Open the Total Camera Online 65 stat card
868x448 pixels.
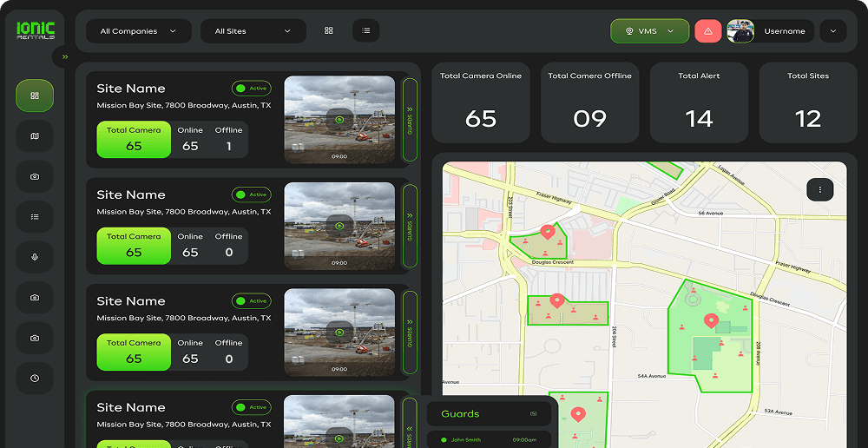481,102
